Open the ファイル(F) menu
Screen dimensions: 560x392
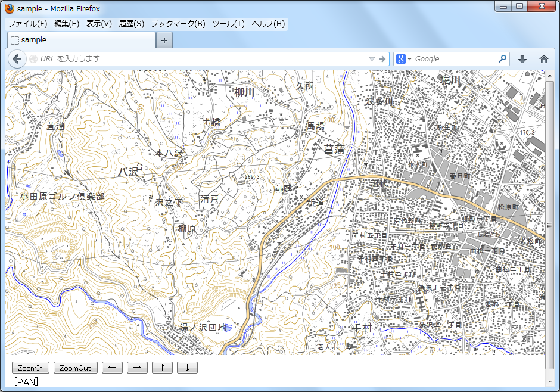click(x=27, y=24)
